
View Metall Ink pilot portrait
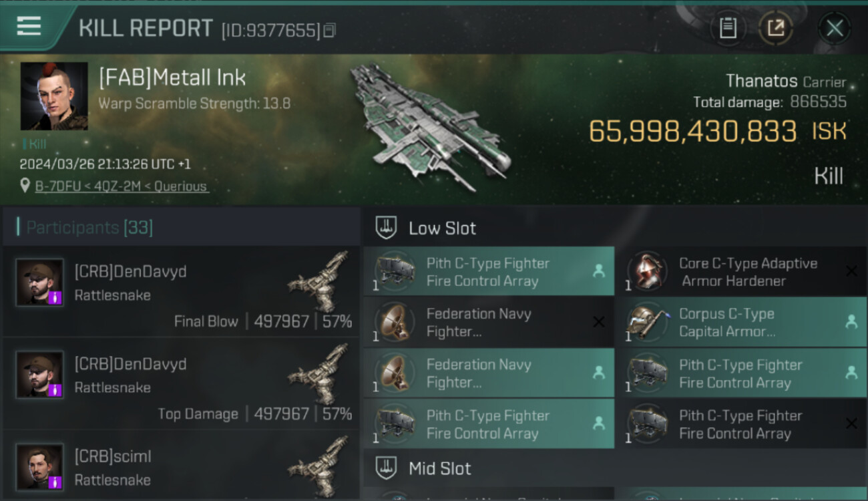click(x=54, y=96)
